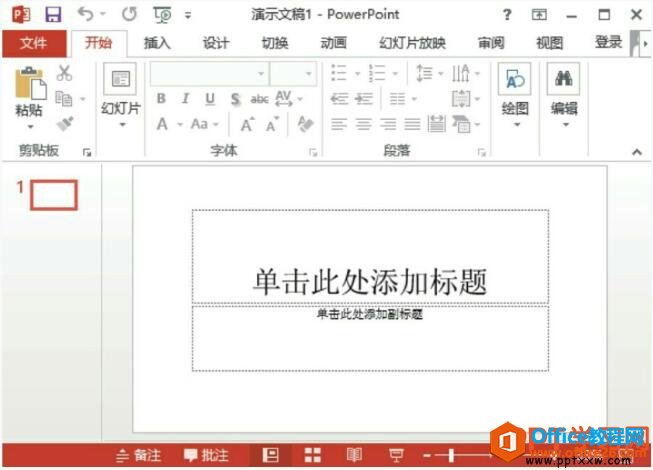653x470 pixels.
Task: Open the columns dropdown
Action: click(x=402, y=99)
